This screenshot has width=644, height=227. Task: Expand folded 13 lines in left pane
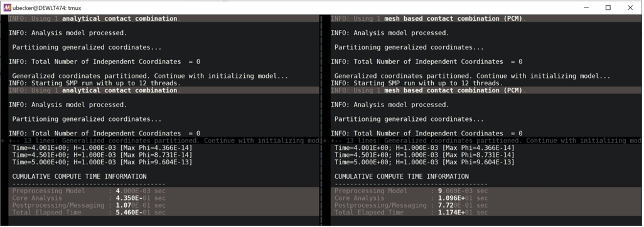[161, 141]
